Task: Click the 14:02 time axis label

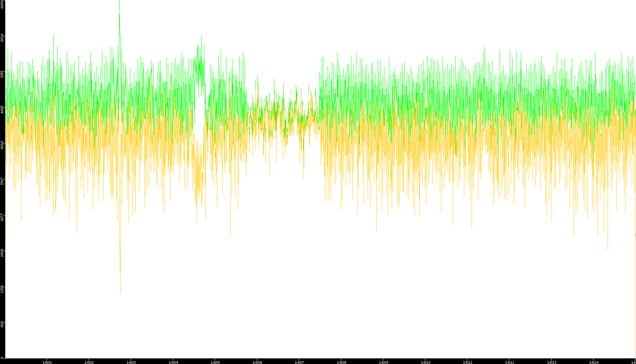Action: (x=89, y=362)
